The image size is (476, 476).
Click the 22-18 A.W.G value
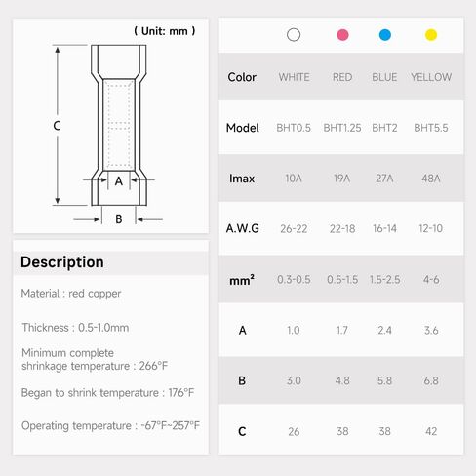pos(342,229)
